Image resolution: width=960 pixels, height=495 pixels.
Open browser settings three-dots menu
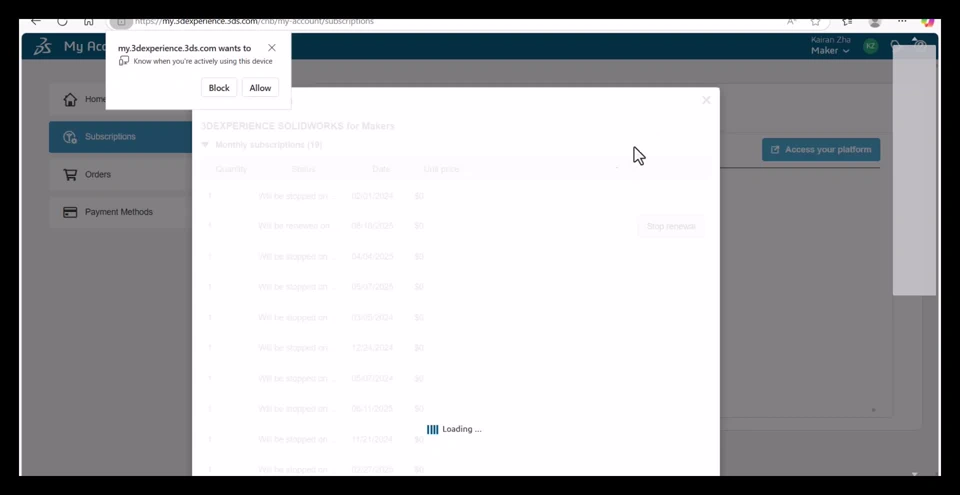[902, 21]
